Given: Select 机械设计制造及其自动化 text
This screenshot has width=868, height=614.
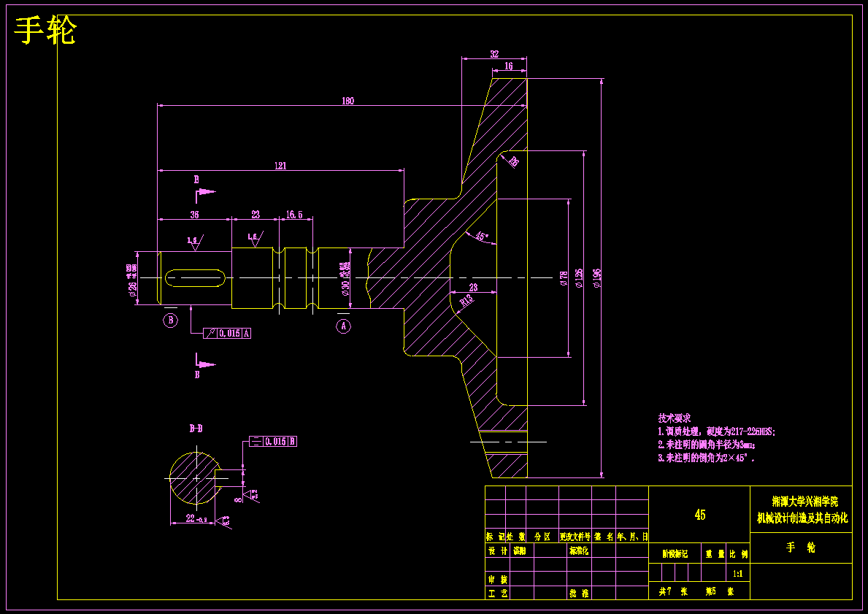Looking at the screenshot, I should coord(802,518).
